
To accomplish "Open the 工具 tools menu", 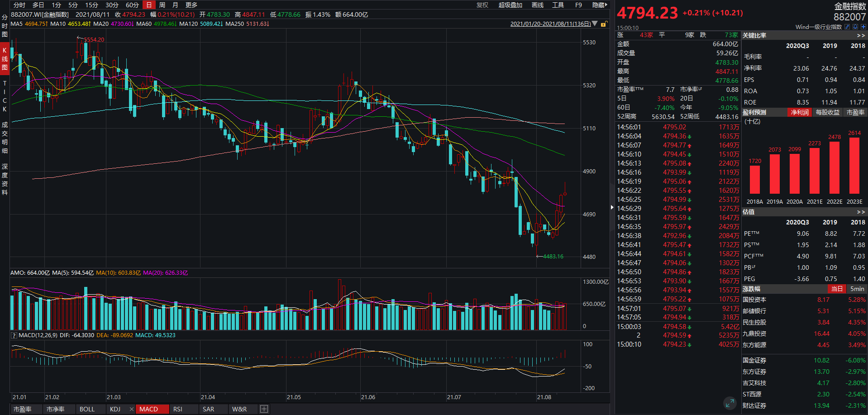I will 558,5.
